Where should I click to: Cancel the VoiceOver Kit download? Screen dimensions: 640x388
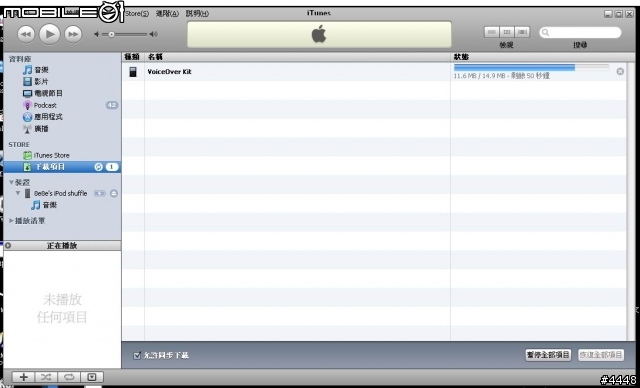pyautogui.click(x=620, y=71)
